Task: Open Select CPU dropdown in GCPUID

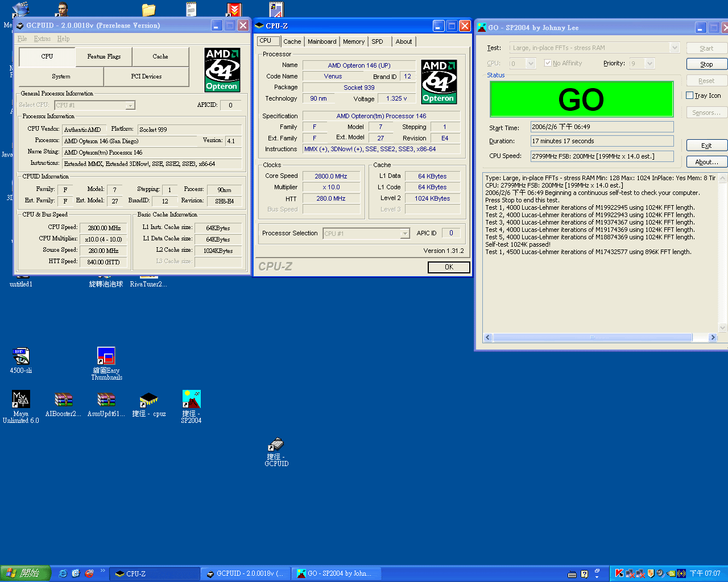Action: click(x=130, y=105)
